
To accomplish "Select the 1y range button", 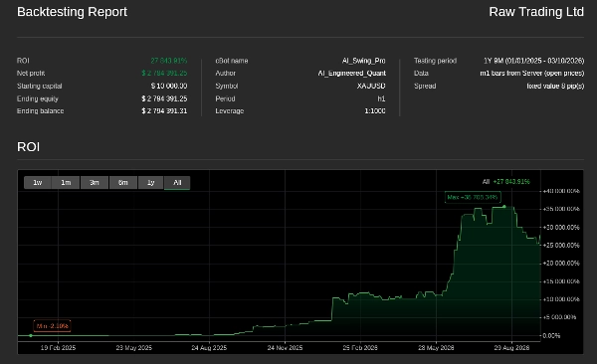I will pyautogui.click(x=151, y=183).
